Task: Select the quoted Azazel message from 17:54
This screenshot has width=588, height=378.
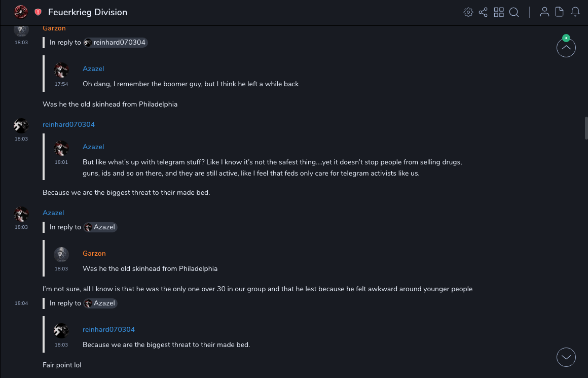Action: click(x=191, y=84)
